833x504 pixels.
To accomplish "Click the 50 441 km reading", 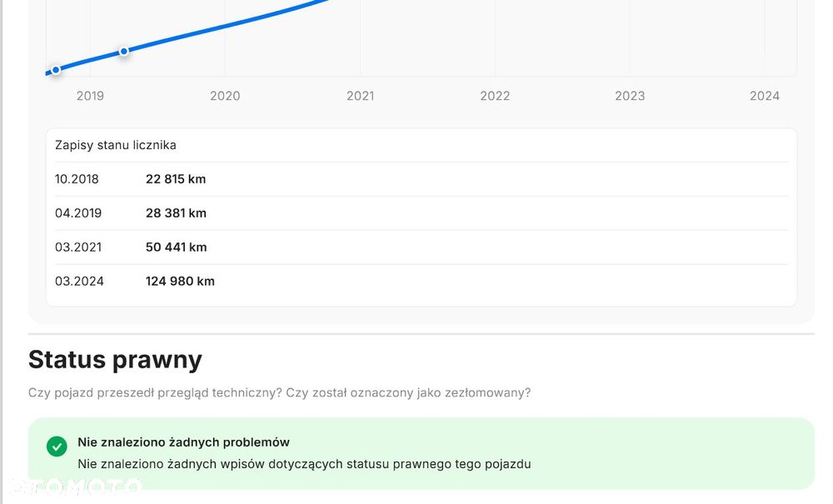I will point(177,247).
